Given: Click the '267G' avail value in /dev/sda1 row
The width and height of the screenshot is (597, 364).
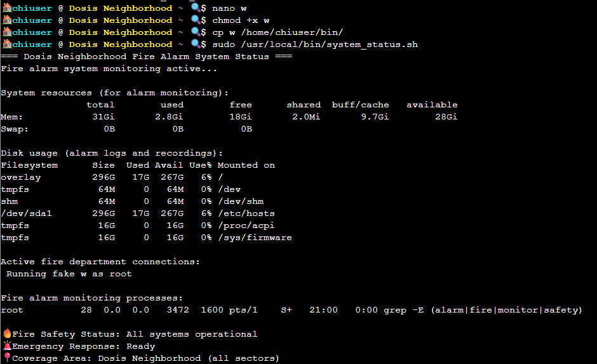Looking at the screenshot, I should coord(172,213).
